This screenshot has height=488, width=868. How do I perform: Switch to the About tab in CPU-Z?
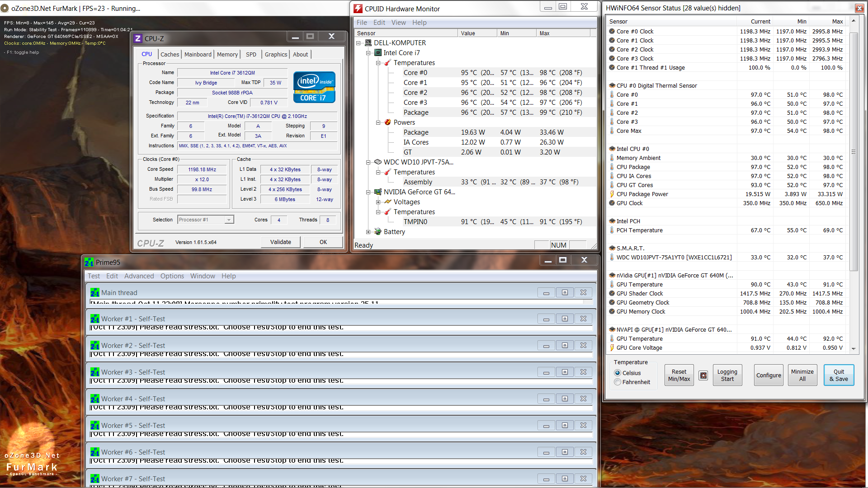point(301,54)
